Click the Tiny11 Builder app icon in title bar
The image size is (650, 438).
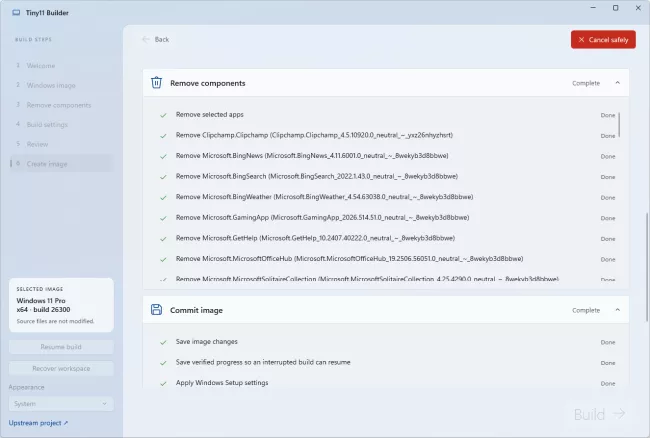tap(16, 12)
